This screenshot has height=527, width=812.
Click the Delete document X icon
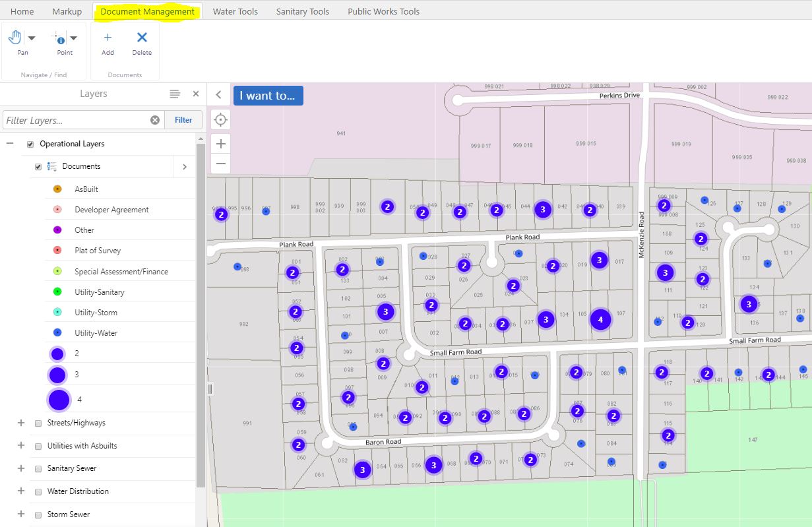142,38
